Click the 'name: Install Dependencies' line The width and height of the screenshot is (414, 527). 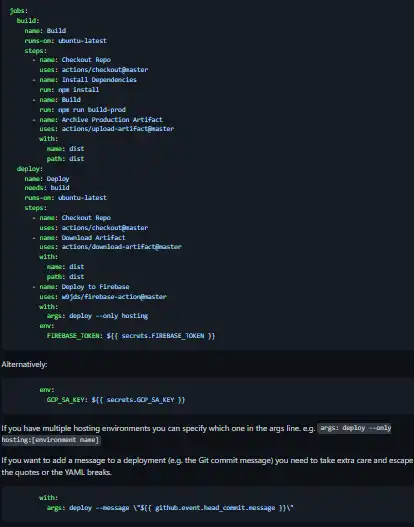click(x=88, y=80)
